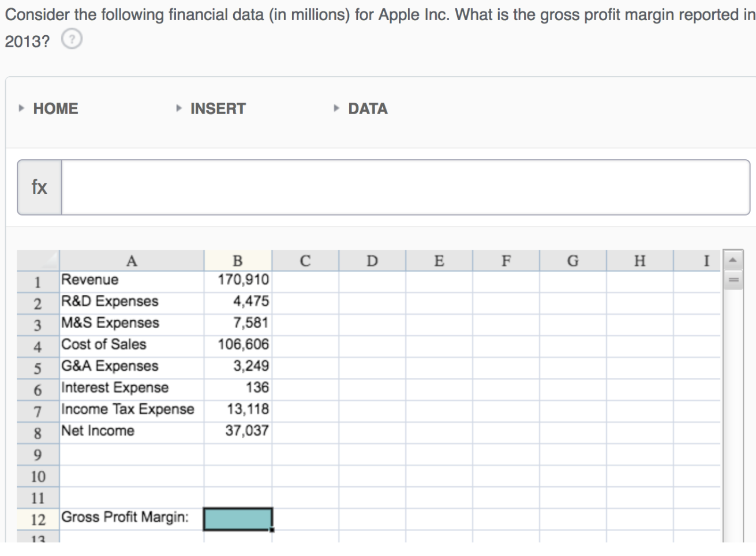The width and height of the screenshot is (756, 556).
Task: Select column B header
Action: click(x=238, y=261)
